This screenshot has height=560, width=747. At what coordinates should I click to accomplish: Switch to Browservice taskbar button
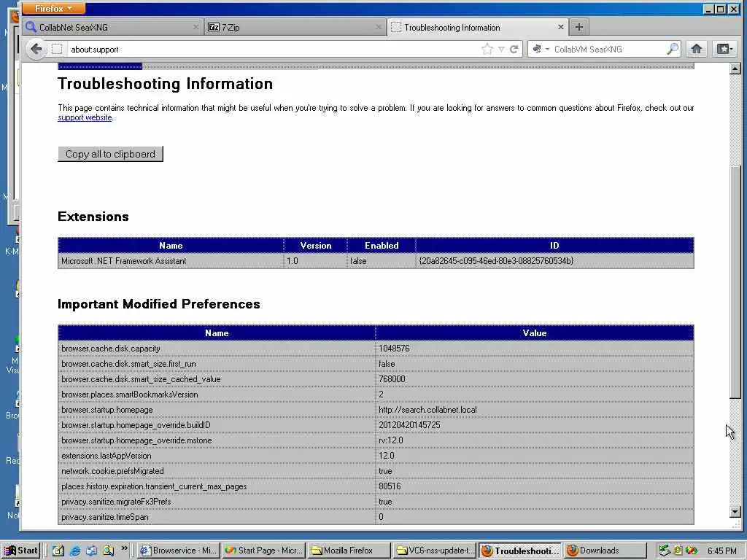[179, 551]
